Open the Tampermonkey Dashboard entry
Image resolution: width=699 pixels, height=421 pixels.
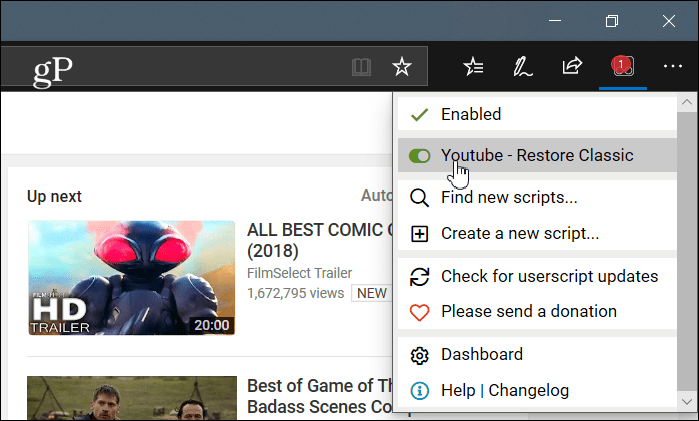pos(537,355)
